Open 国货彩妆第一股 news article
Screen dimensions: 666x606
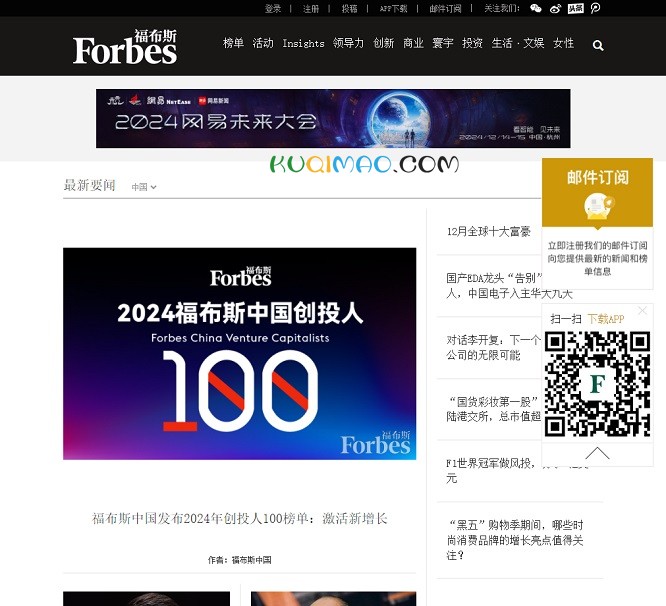coord(493,409)
